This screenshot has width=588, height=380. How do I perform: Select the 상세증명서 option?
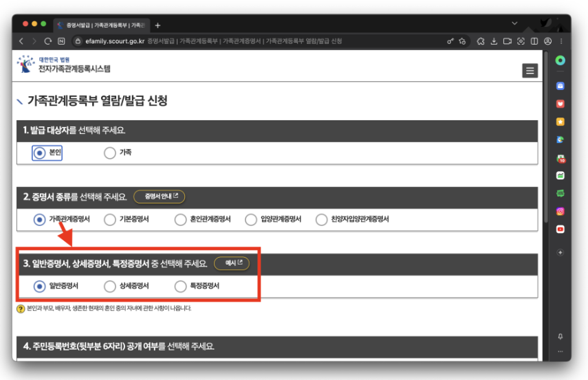[110, 286]
